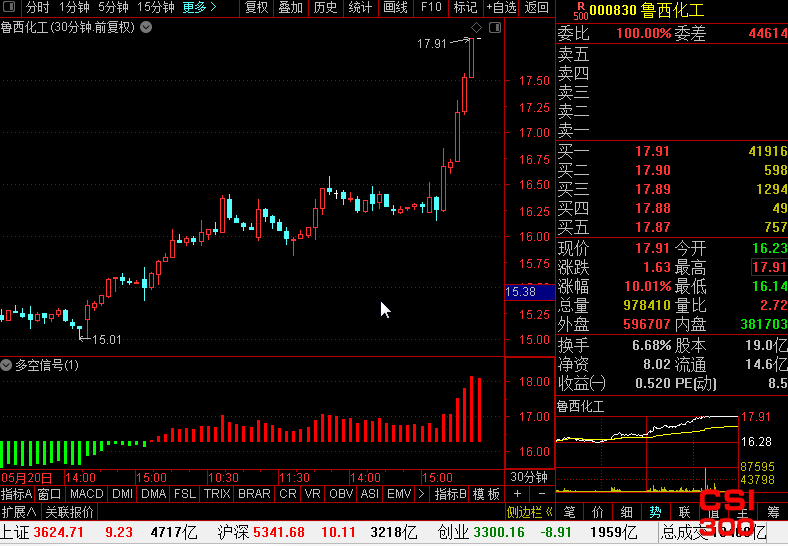Click the 买二 price 17.90
Image resolution: width=788 pixels, height=546 pixels.
[x=652, y=170]
